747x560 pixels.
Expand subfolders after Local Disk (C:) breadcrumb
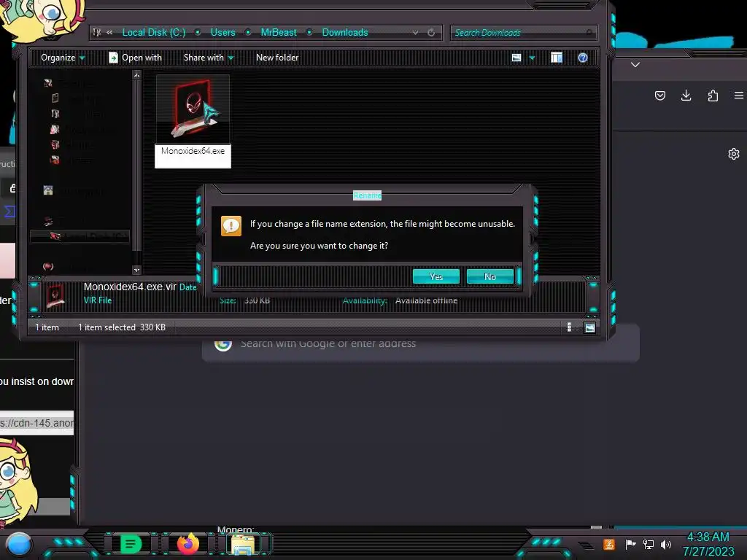coord(198,32)
